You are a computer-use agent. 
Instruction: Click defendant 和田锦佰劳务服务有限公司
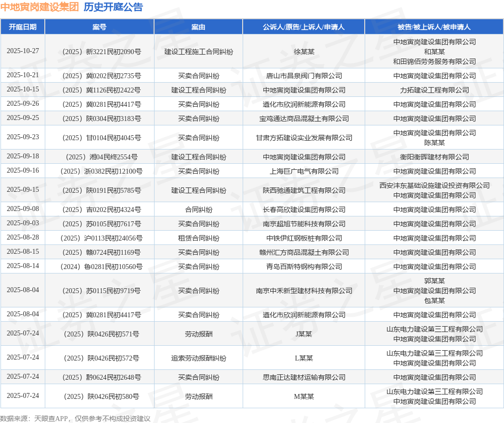pyautogui.click(x=435, y=61)
